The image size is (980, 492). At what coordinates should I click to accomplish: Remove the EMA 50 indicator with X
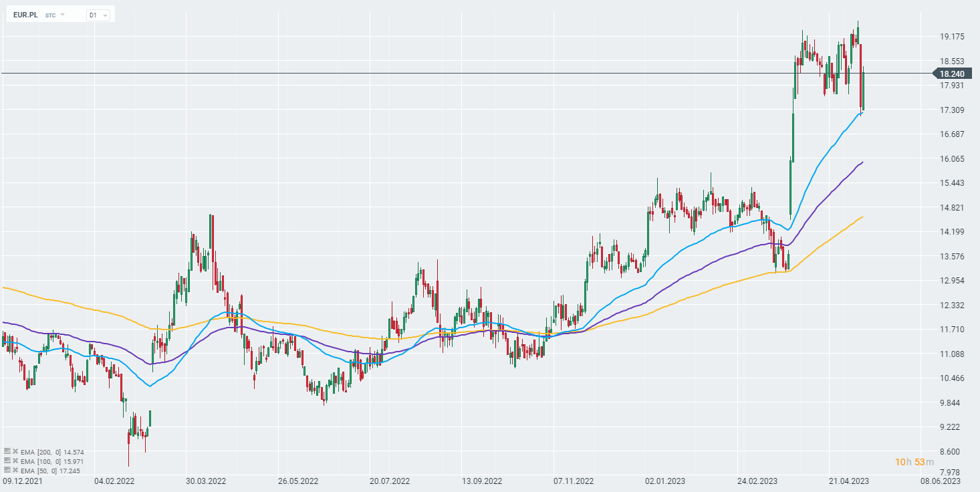click(15, 469)
